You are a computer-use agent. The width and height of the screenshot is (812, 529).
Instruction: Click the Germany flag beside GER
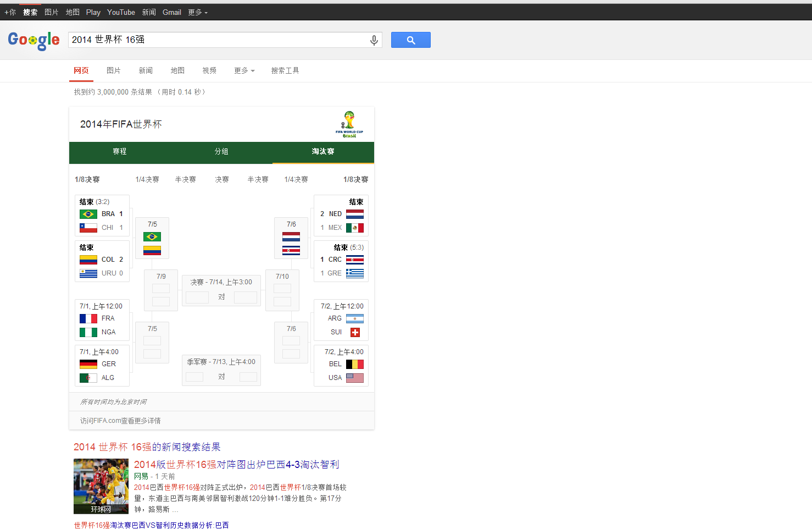[88, 364]
